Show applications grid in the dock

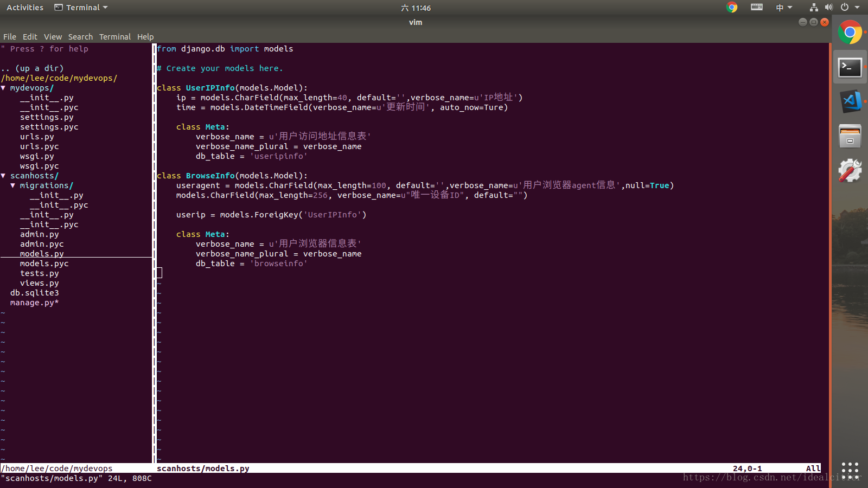click(850, 470)
